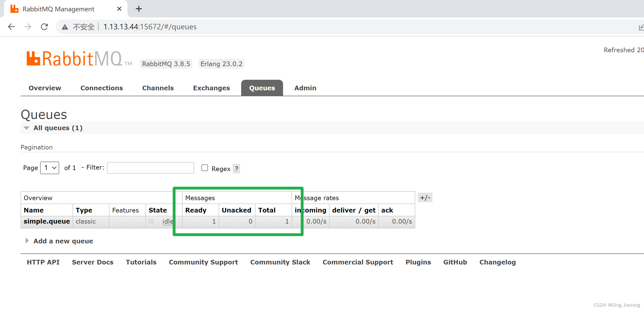Open a new browser tab with plus
The height and width of the screenshot is (310, 644).
[x=139, y=9]
